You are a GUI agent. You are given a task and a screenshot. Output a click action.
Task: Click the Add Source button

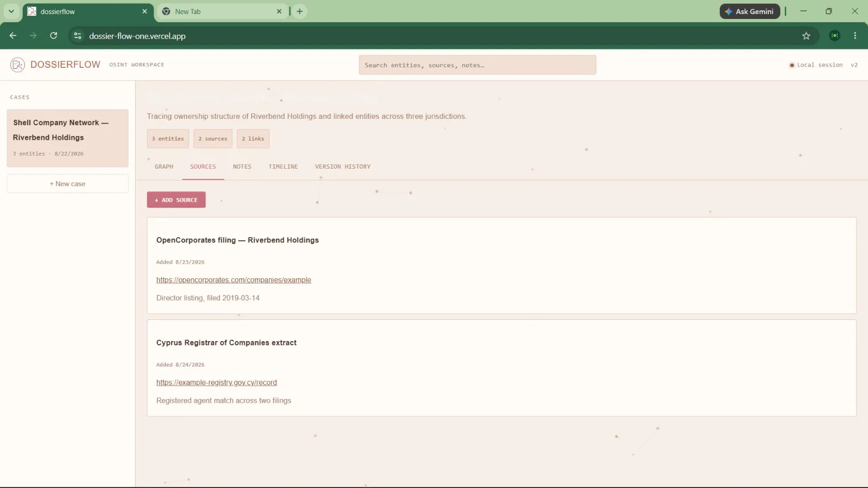(176, 200)
